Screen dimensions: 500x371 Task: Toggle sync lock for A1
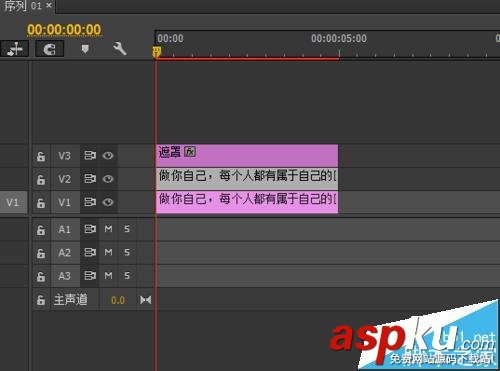click(90, 229)
